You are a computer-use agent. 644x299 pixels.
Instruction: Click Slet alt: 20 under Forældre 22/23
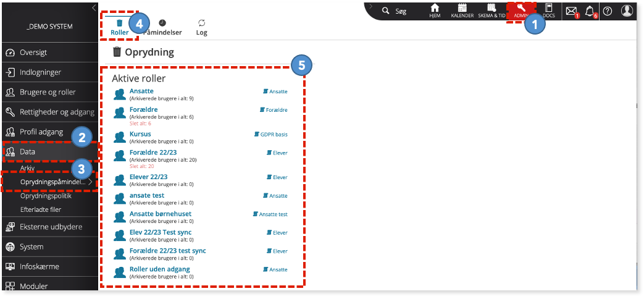pos(141,166)
